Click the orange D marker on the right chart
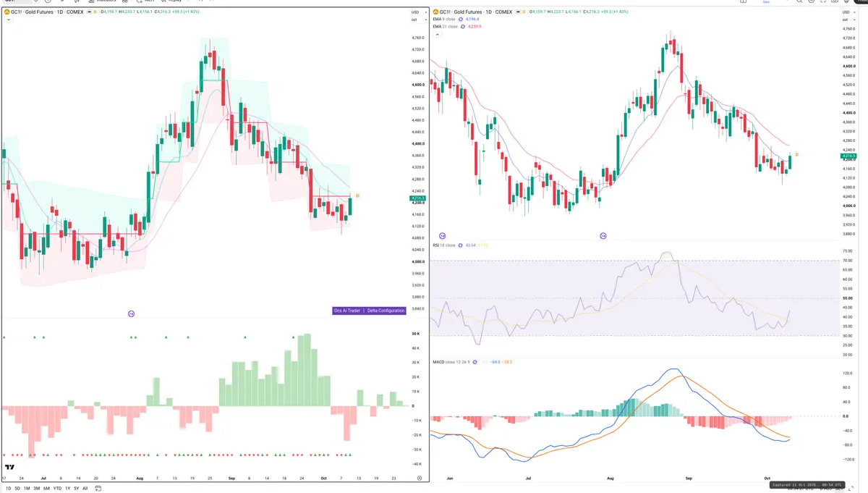Screen dimensions: 868x493 (x=796, y=154)
